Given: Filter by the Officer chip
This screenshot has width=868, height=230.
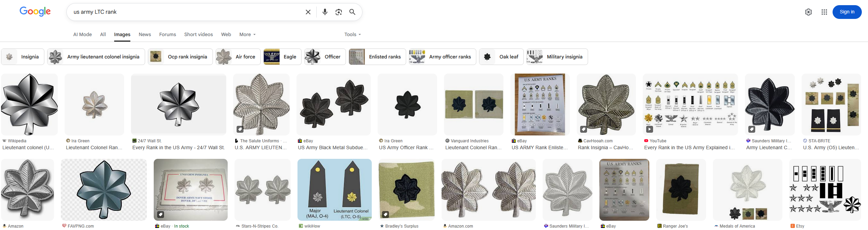Looking at the screenshot, I should point(325,57).
